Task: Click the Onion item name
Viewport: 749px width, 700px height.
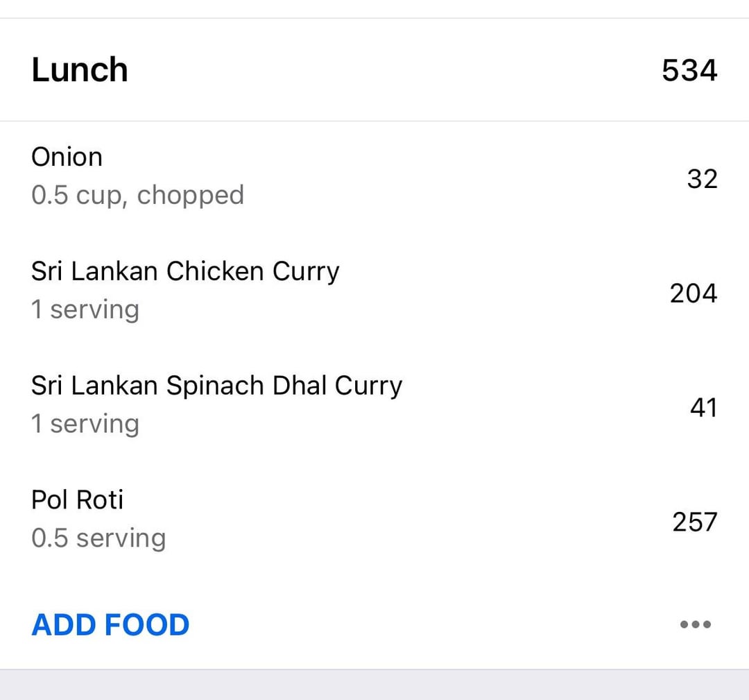Action: coord(67,157)
